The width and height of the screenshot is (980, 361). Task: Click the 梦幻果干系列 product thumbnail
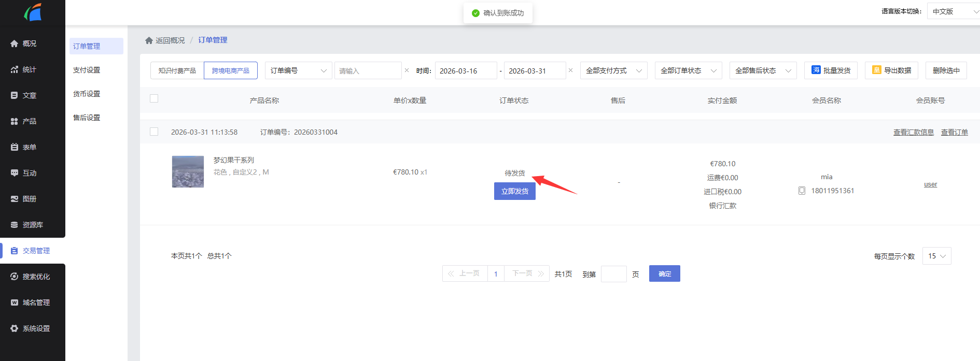[x=188, y=171]
